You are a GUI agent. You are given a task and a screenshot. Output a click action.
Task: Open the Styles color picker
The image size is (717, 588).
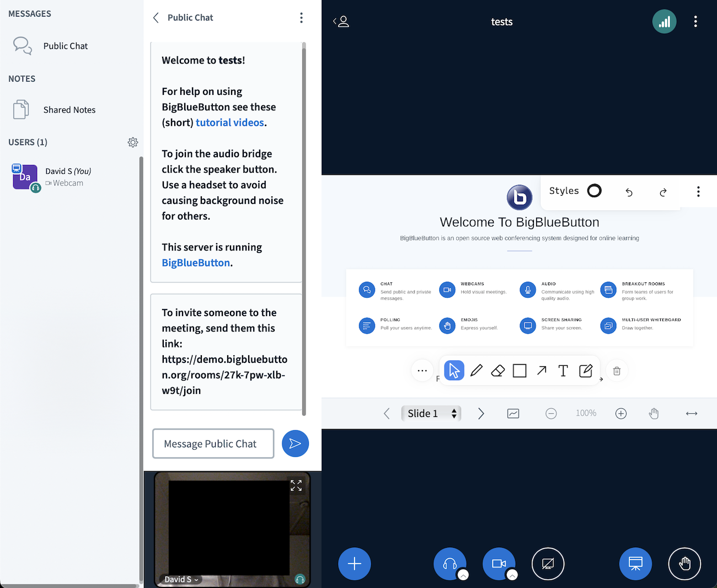(x=594, y=190)
